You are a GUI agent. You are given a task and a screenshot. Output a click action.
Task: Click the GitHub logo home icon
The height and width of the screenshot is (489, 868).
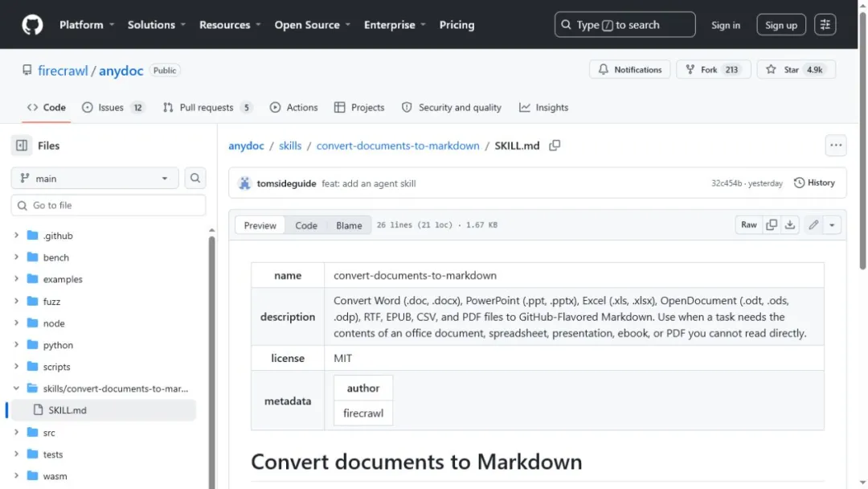tap(32, 25)
